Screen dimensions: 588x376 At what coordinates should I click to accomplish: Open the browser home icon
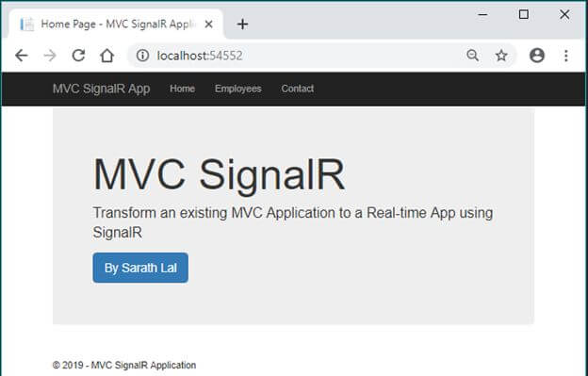pyautogui.click(x=106, y=56)
